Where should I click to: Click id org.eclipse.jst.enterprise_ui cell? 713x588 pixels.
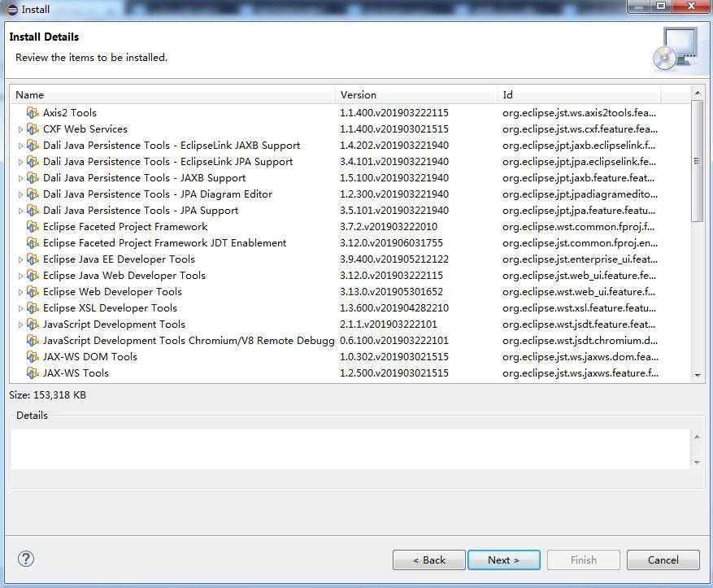point(580,259)
